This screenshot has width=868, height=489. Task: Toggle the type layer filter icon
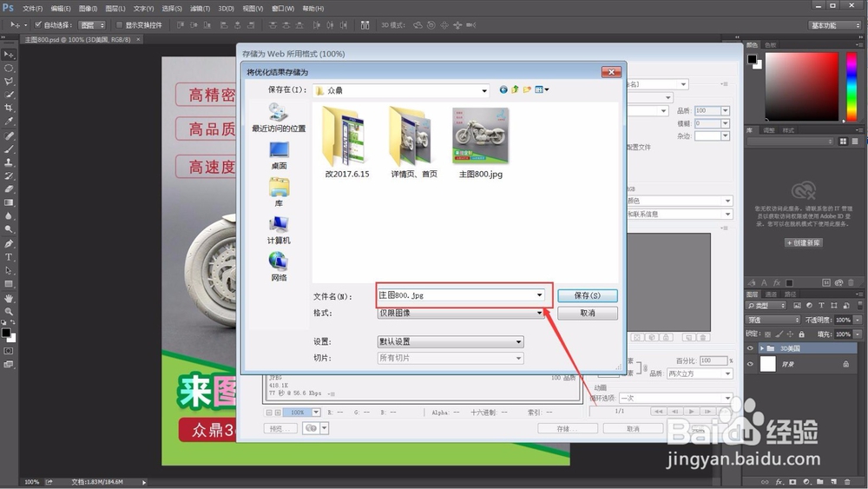tap(821, 306)
